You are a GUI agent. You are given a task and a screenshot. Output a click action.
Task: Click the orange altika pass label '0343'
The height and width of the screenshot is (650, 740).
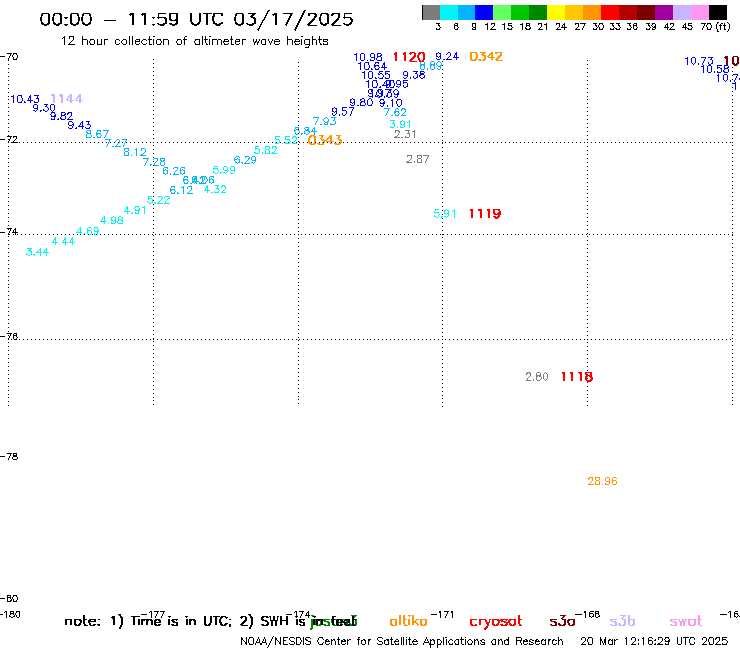point(325,140)
